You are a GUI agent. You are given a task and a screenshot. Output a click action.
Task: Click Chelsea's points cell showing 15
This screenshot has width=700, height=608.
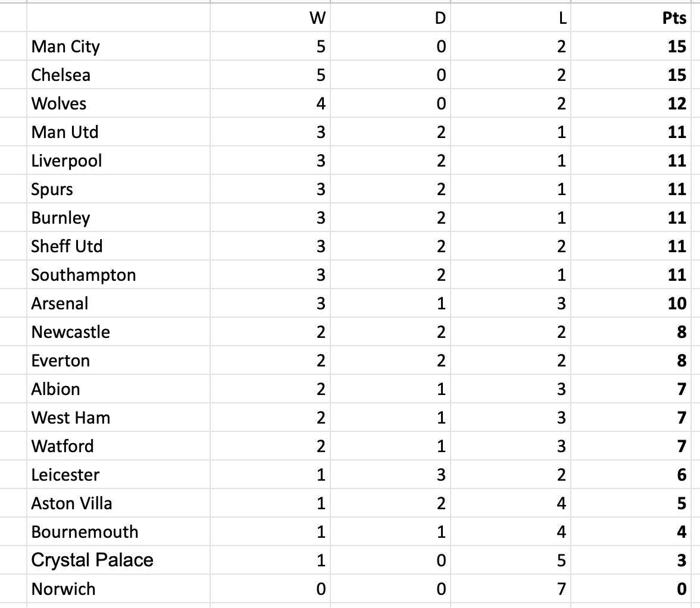631,74
